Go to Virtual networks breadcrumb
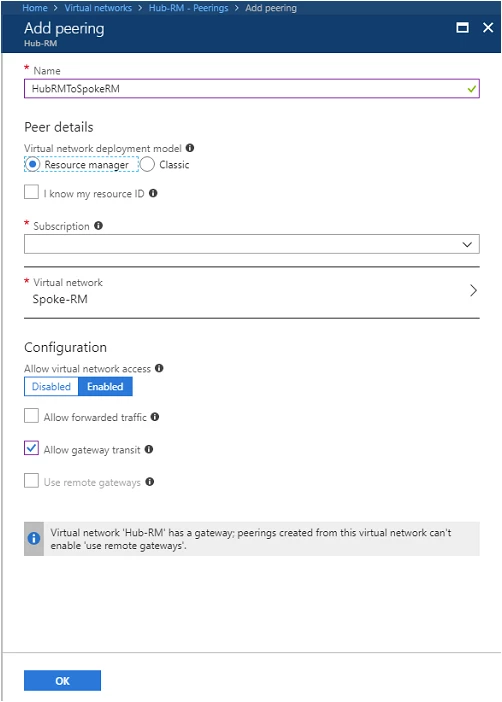502x702 pixels. click(x=98, y=8)
